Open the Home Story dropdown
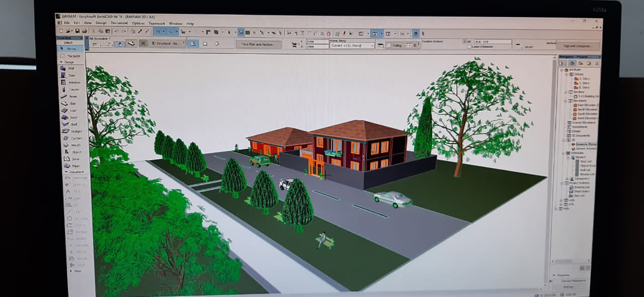The image size is (644, 297). pyautogui.click(x=352, y=45)
